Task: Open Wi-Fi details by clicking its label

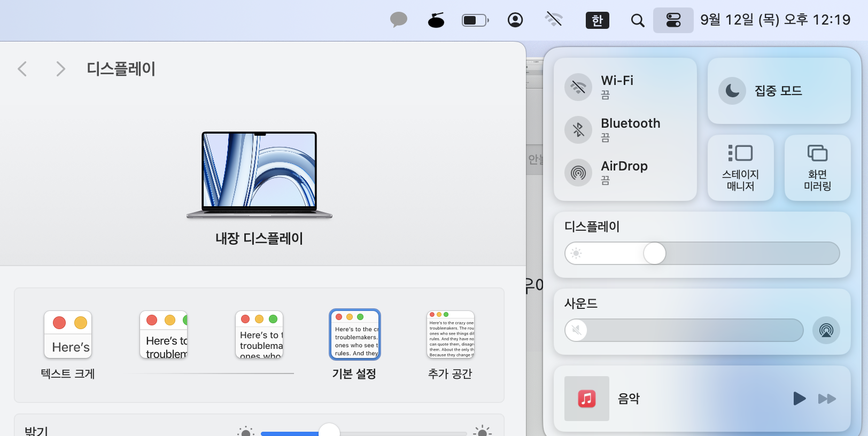Action: coord(617,81)
